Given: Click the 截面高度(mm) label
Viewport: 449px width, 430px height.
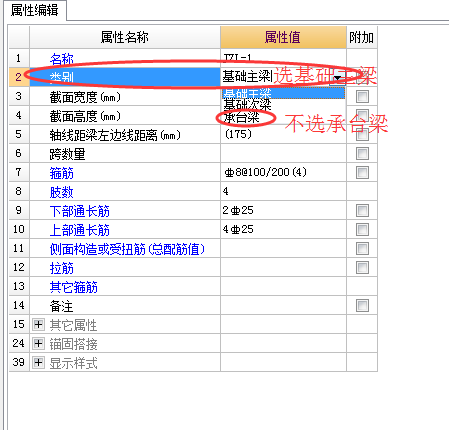Looking at the screenshot, I should 85,116.
